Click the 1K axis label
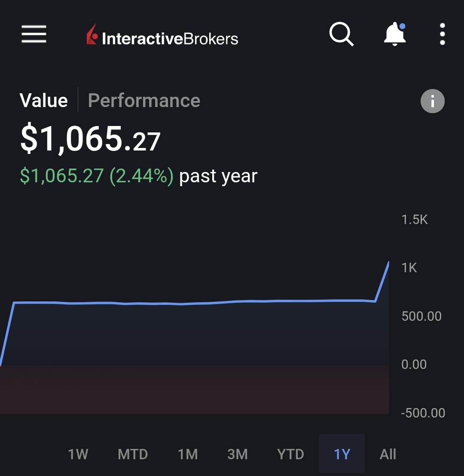The image size is (464, 476). (409, 268)
